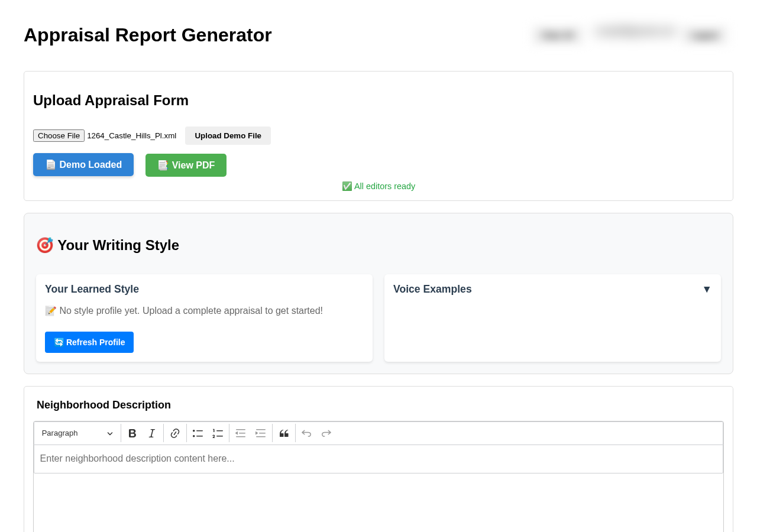Click the Upload Demo File button
This screenshot has width=757, height=532.
[228, 135]
